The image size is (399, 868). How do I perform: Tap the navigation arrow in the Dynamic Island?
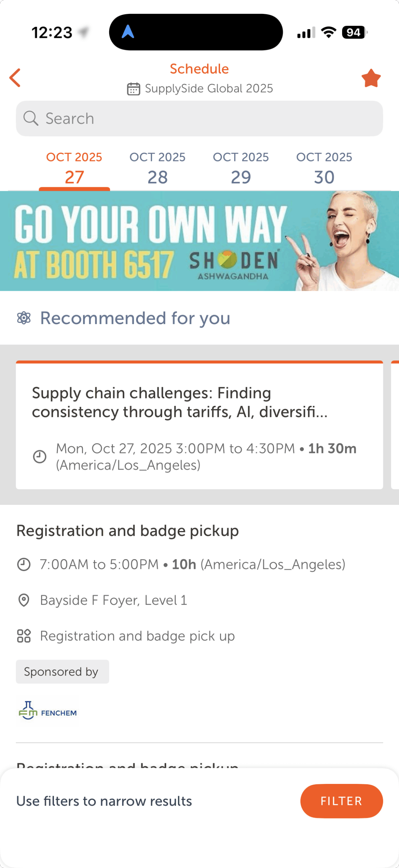[x=128, y=32]
